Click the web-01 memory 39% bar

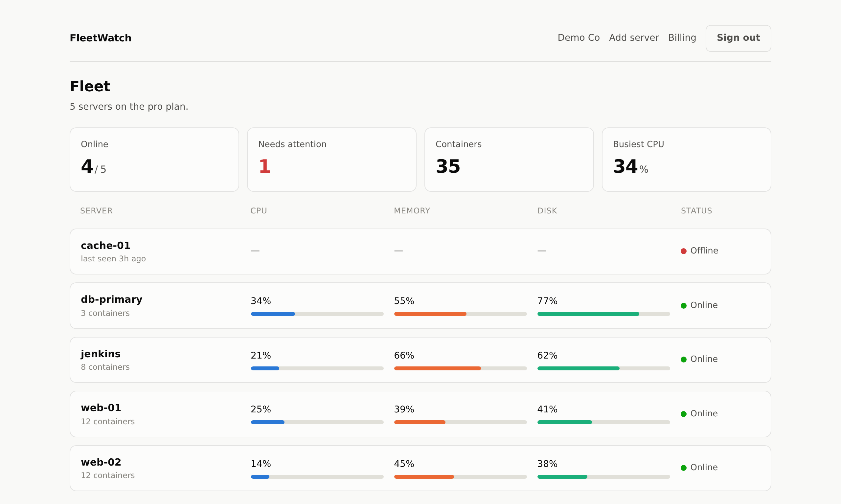[461, 422]
